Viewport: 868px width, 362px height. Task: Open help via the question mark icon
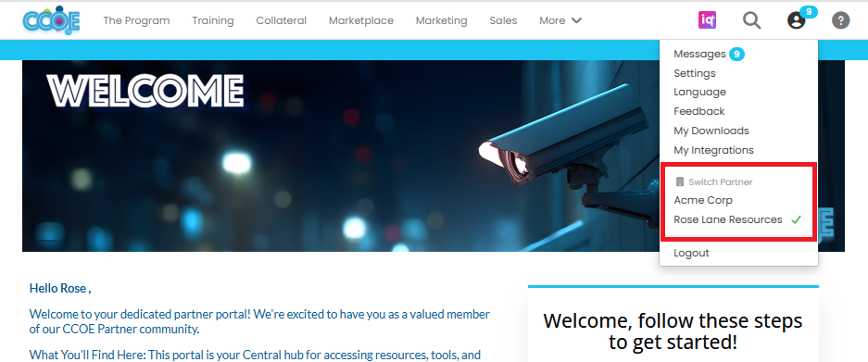tap(840, 21)
